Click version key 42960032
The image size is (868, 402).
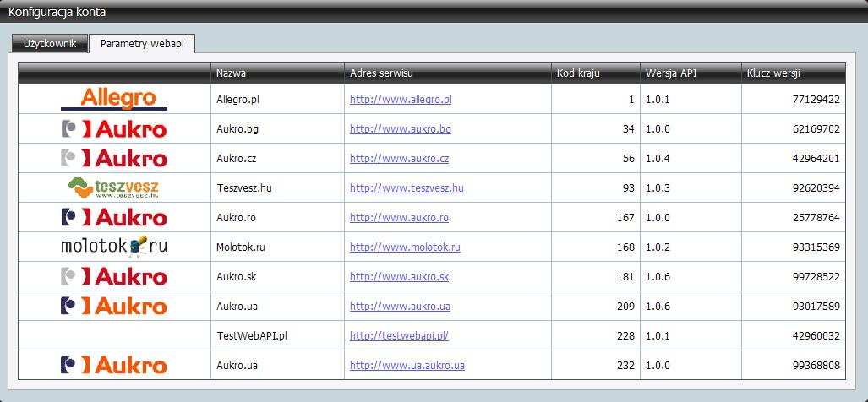[x=816, y=335]
